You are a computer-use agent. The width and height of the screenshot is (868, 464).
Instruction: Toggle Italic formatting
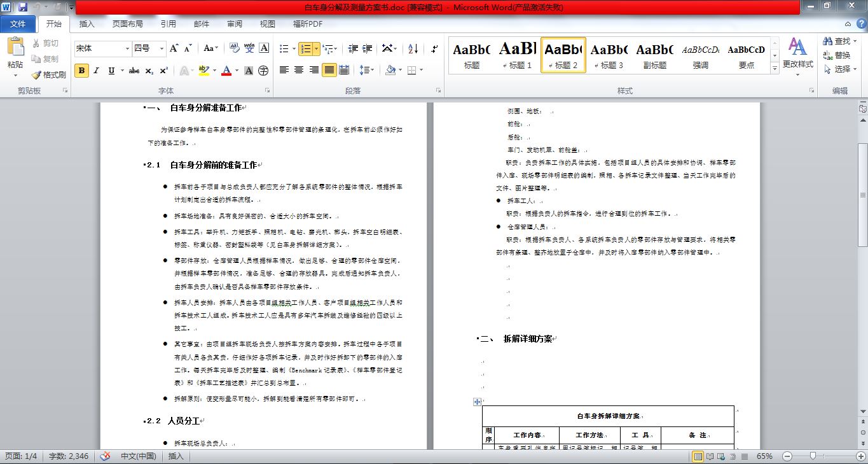click(x=97, y=71)
